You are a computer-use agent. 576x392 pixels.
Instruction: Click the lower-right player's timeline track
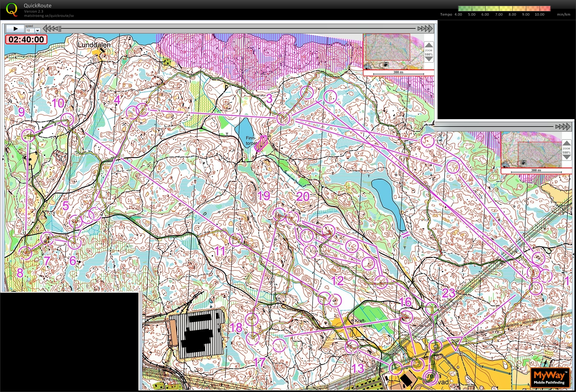click(x=493, y=126)
